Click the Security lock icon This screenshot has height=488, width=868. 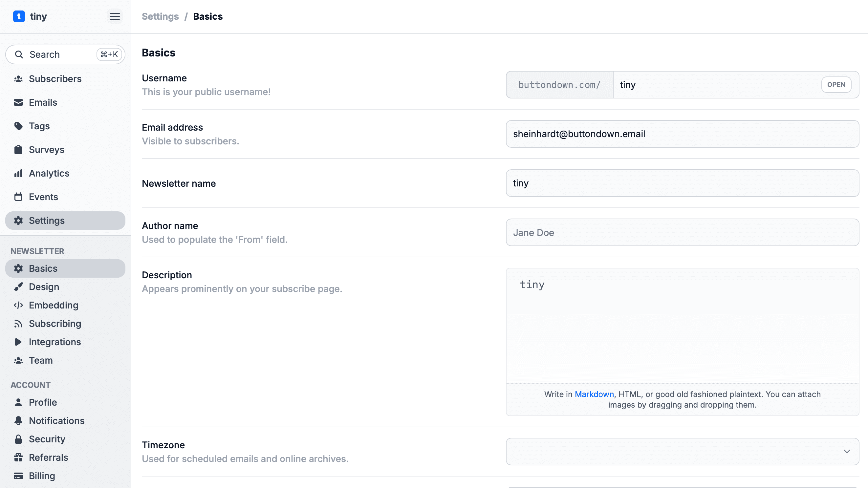coord(18,439)
